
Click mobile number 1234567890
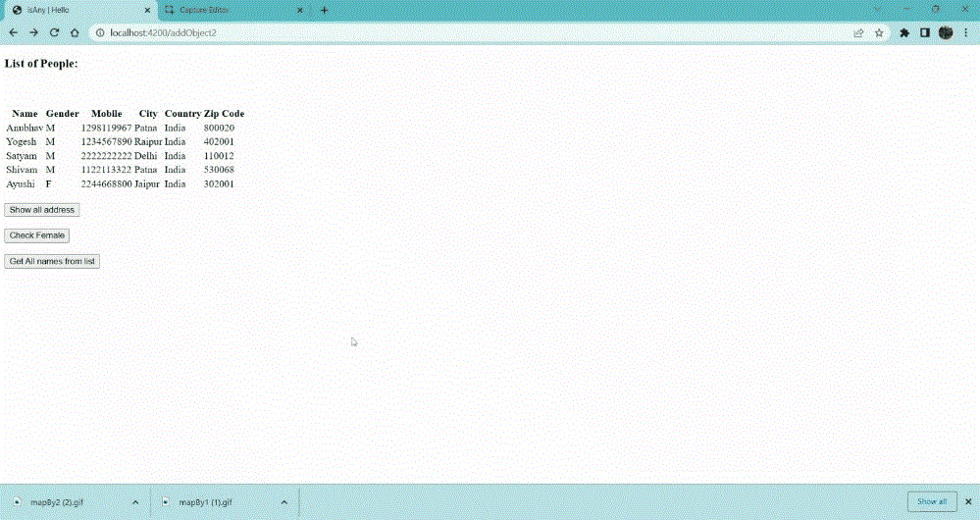[x=106, y=142]
